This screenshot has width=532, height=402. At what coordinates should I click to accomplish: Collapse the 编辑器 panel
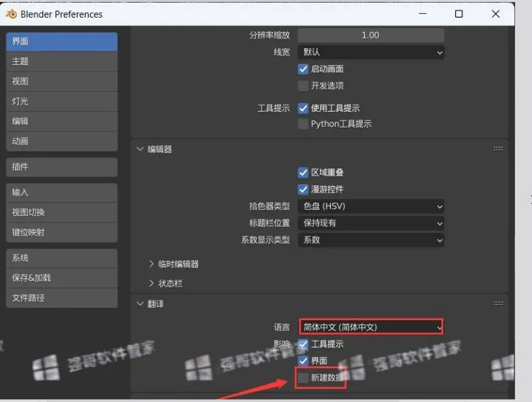(x=140, y=149)
